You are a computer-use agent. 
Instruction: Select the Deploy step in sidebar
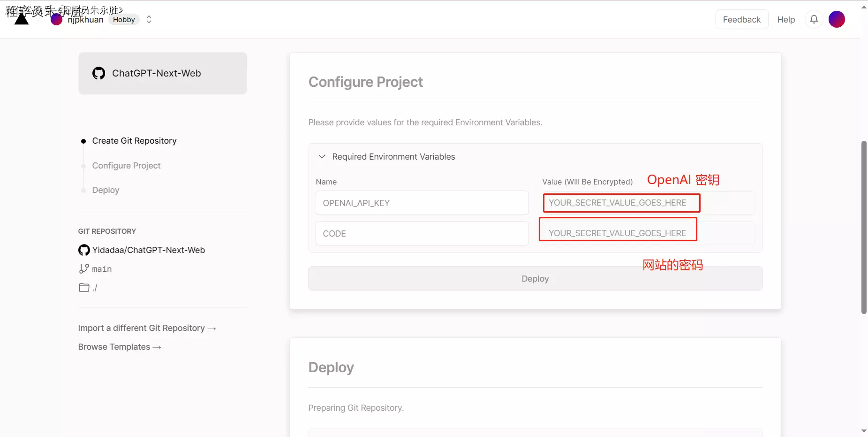[106, 190]
